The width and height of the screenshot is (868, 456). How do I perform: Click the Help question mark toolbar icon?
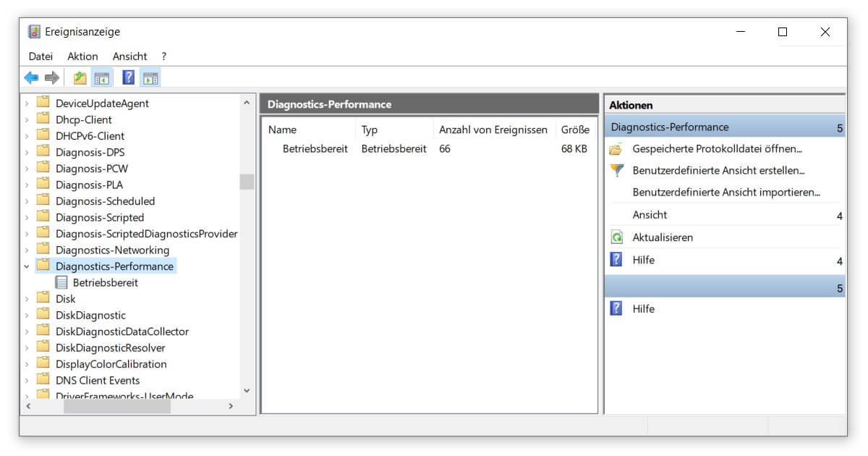129,77
